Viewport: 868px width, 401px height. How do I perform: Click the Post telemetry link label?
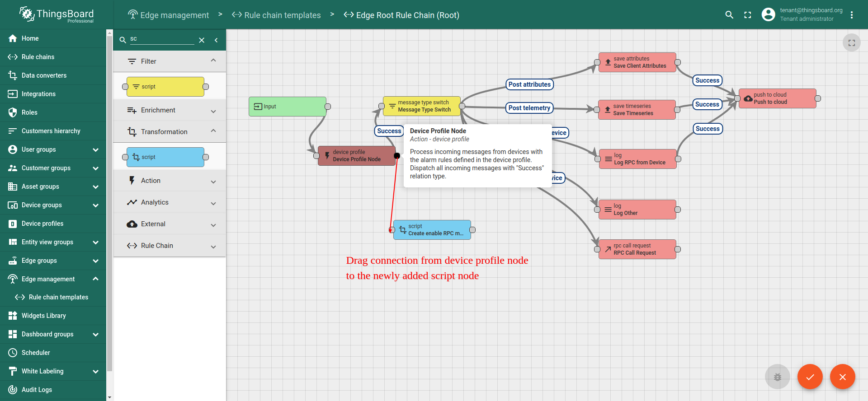click(x=529, y=108)
